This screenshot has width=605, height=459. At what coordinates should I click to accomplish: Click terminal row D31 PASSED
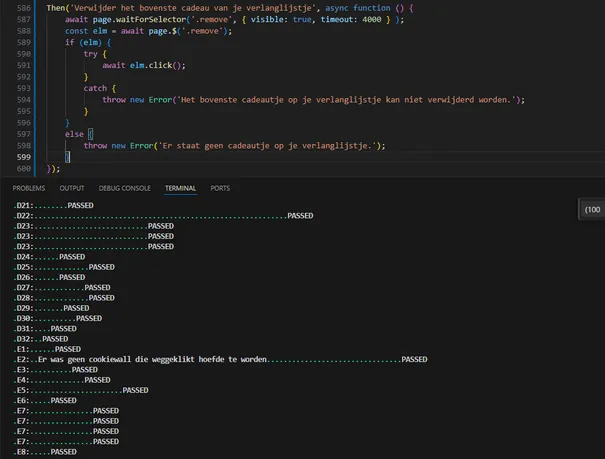45,329
